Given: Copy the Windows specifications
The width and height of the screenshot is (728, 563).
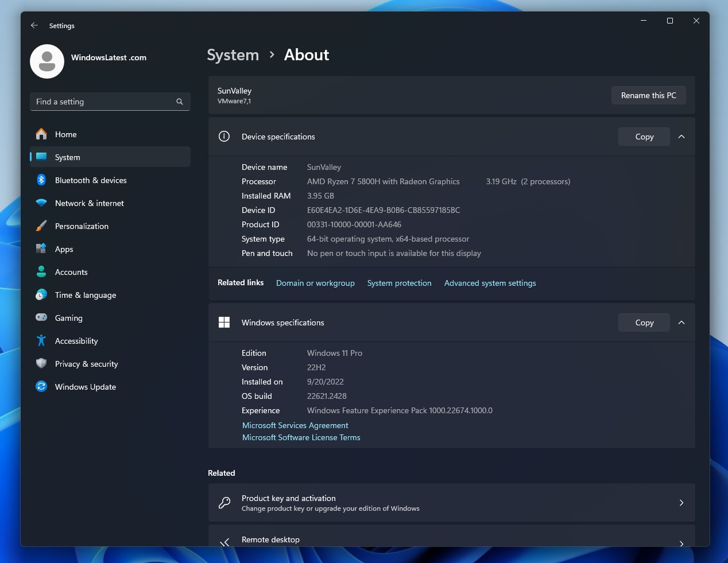Looking at the screenshot, I should [x=644, y=323].
